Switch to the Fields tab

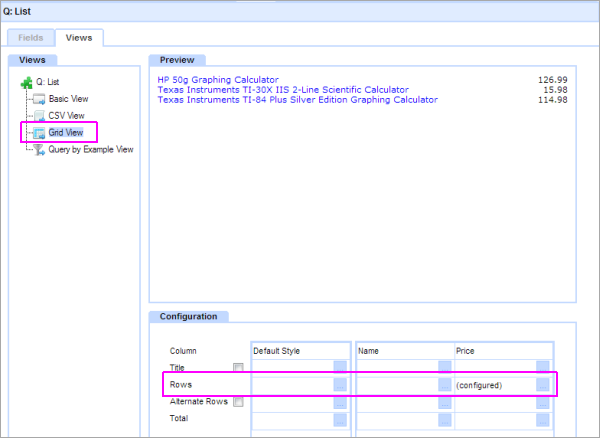31,38
